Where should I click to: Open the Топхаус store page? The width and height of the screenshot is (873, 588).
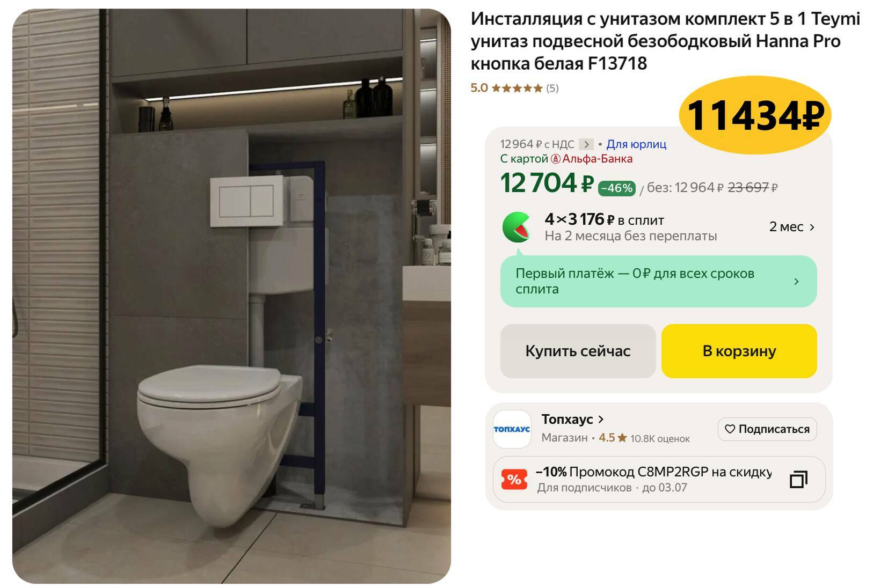tap(572, 419)
